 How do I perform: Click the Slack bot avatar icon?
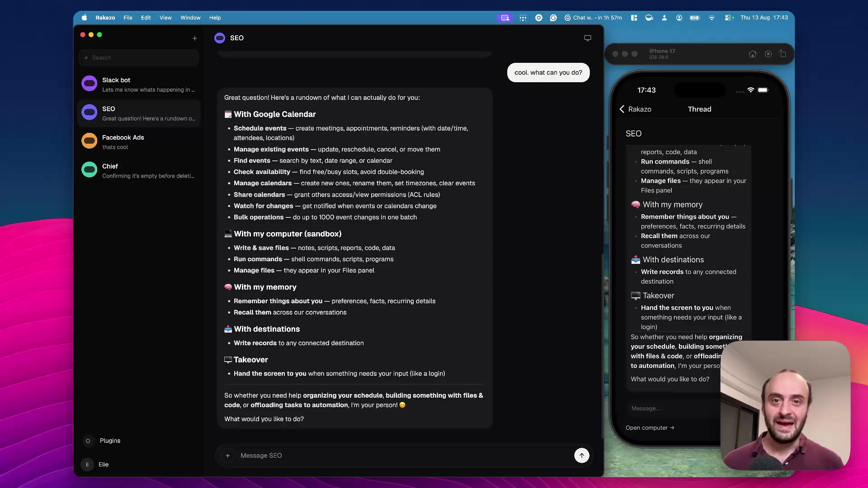click(x=90, y=84)
